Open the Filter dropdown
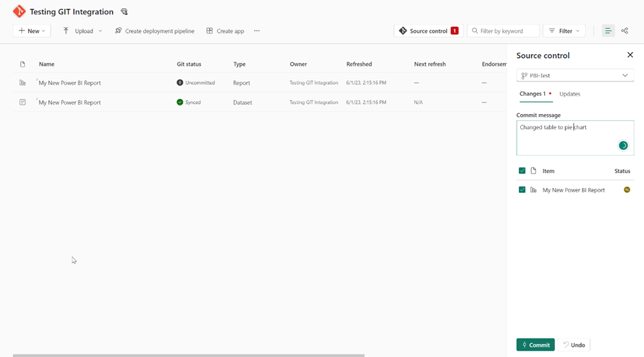 [565, 31]
